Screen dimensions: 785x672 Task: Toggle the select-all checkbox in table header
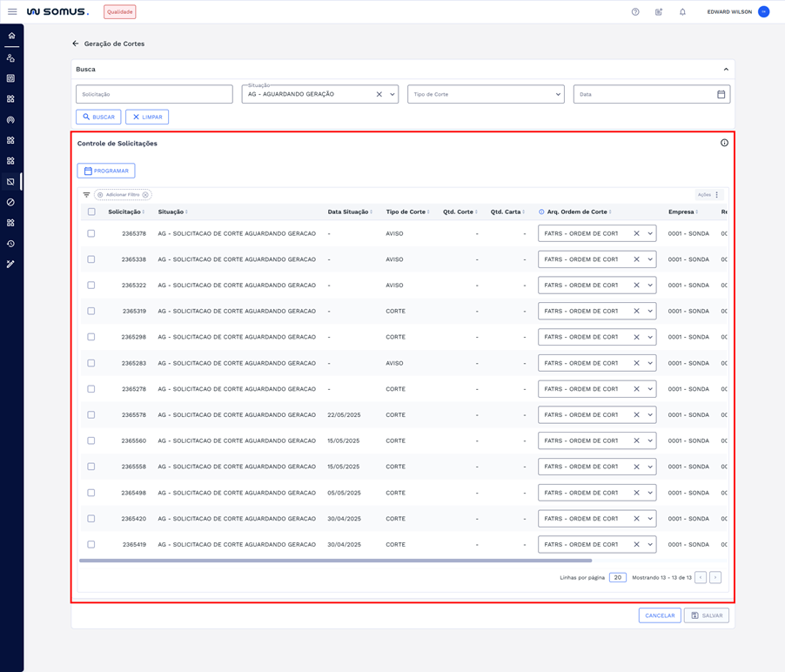coord(91,212)
